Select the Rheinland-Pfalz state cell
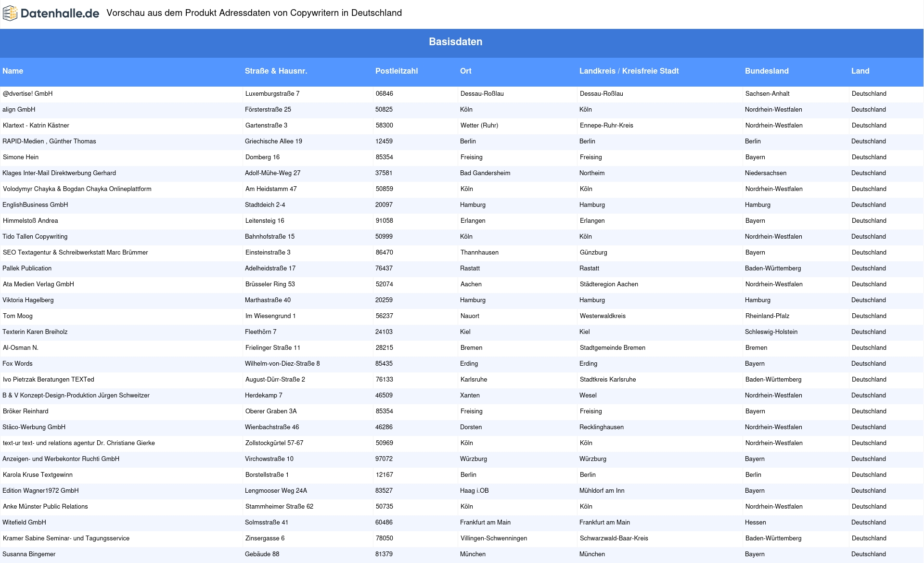 click(768, 316)
